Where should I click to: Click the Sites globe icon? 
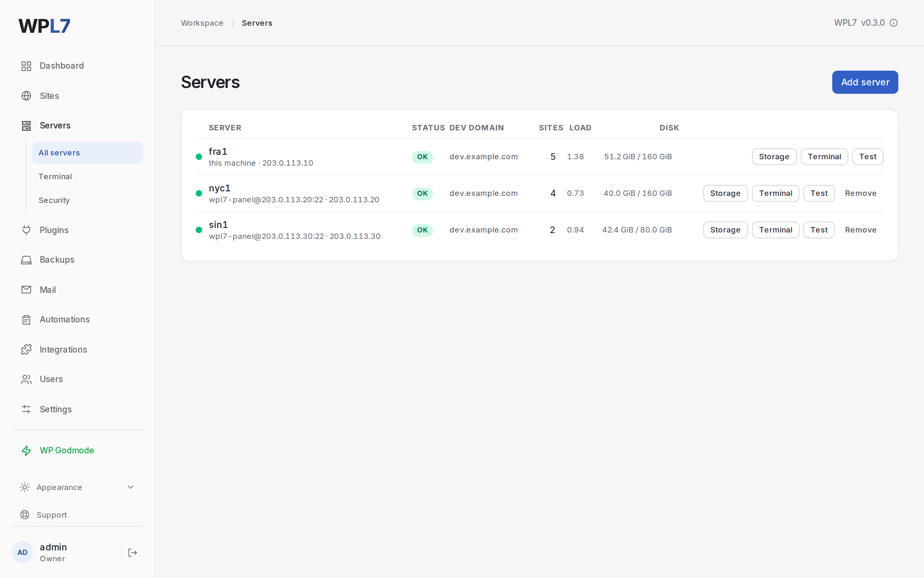26,96
